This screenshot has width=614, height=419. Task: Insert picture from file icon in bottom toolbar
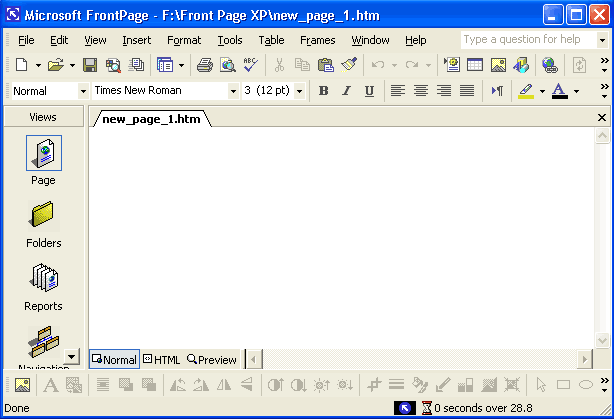click(22, 385)
